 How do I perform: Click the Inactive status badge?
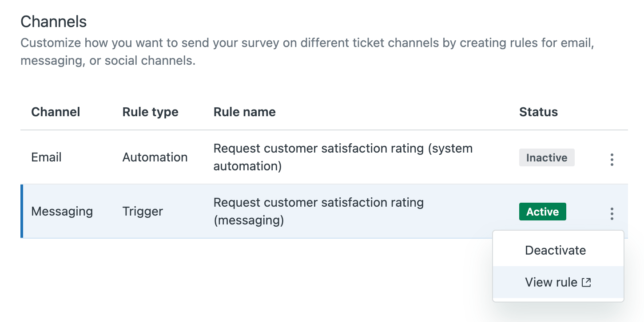click(546, 158)
